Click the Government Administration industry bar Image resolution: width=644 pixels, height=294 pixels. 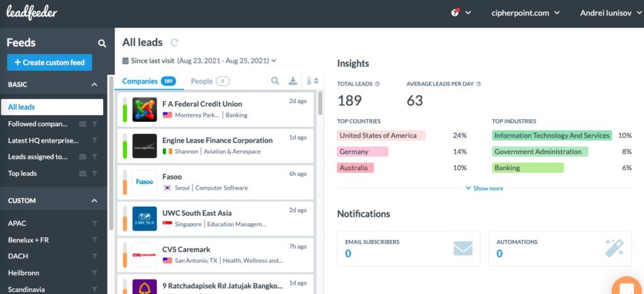[x=540, y=152]
